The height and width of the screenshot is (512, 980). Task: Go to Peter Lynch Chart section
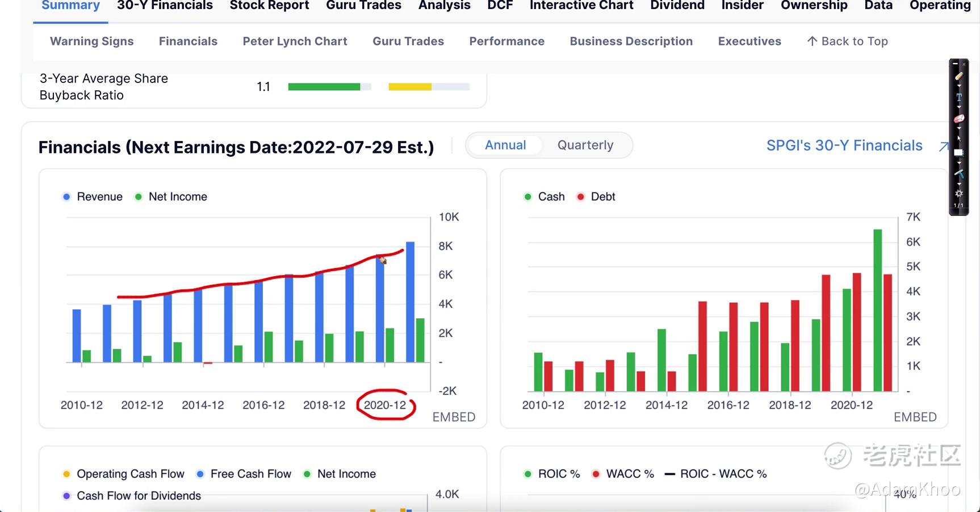coord(295,41)
